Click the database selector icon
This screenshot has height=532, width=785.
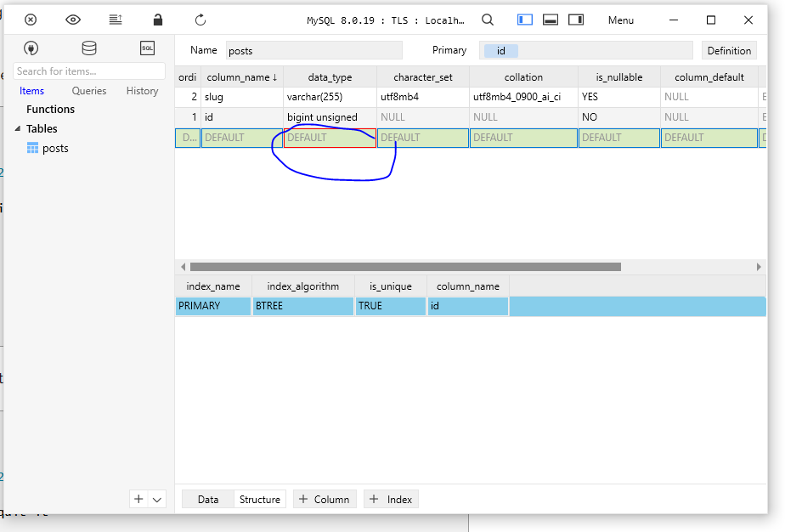(x=89, y=48)
